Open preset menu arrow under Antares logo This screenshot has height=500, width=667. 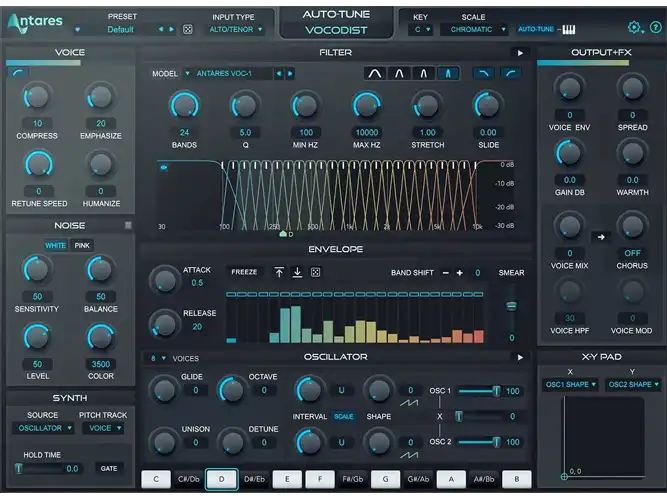tap(77, 30)
